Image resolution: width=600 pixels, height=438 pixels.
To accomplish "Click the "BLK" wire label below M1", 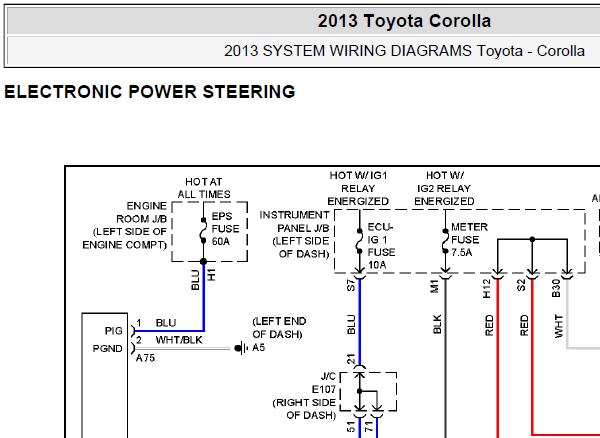I will pyautogui.click(x=437, y=324).
